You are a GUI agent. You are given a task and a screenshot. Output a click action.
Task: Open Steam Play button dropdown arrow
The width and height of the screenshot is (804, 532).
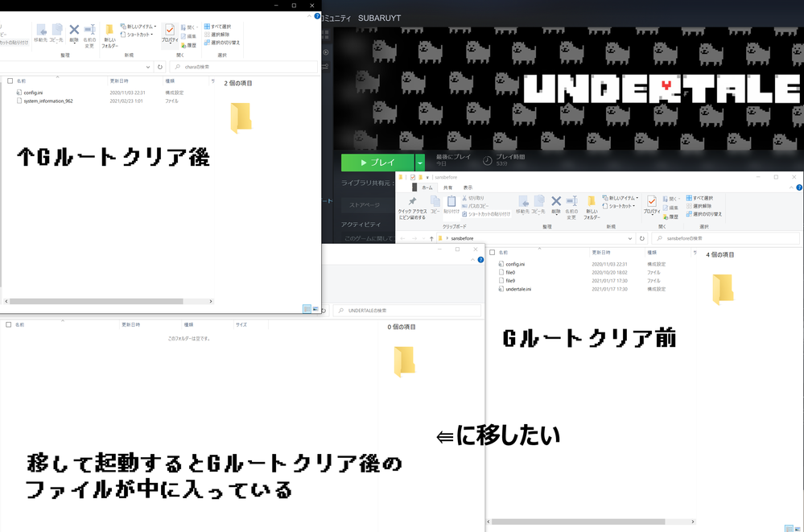pyautogui.click(x=420, y=163)
